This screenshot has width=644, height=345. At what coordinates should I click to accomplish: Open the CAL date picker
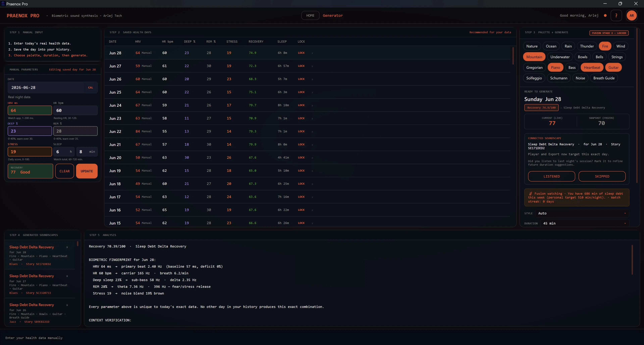click(x=90, y=87)
